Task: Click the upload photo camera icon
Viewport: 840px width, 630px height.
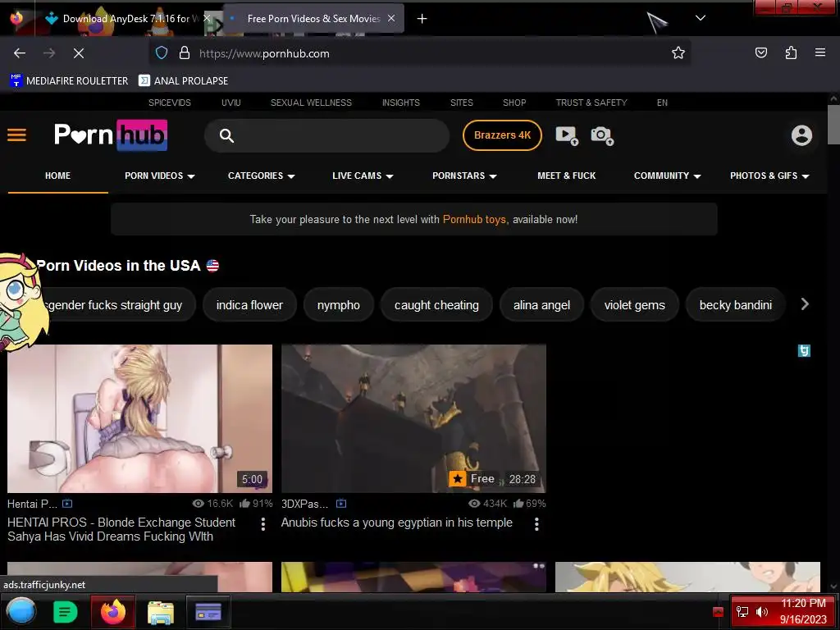Action: 602,135
